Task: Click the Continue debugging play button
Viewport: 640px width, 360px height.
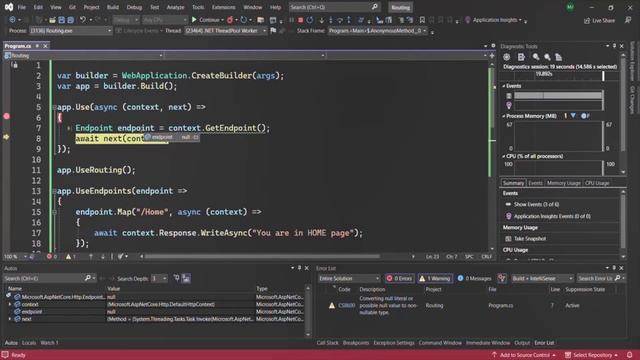Action: pos(194,20)
